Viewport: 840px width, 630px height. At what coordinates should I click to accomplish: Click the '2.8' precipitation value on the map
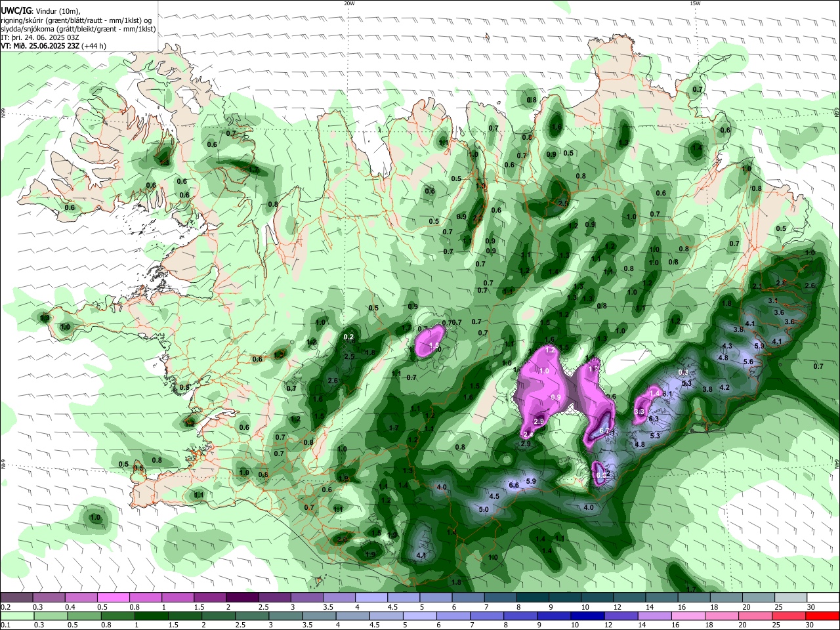781,283
